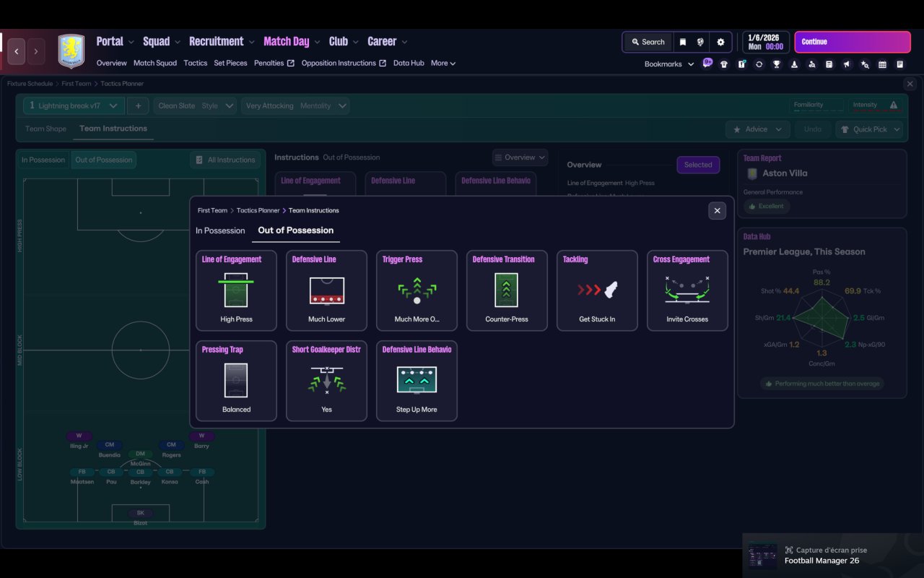Click the Search box

tap(648, 42)
